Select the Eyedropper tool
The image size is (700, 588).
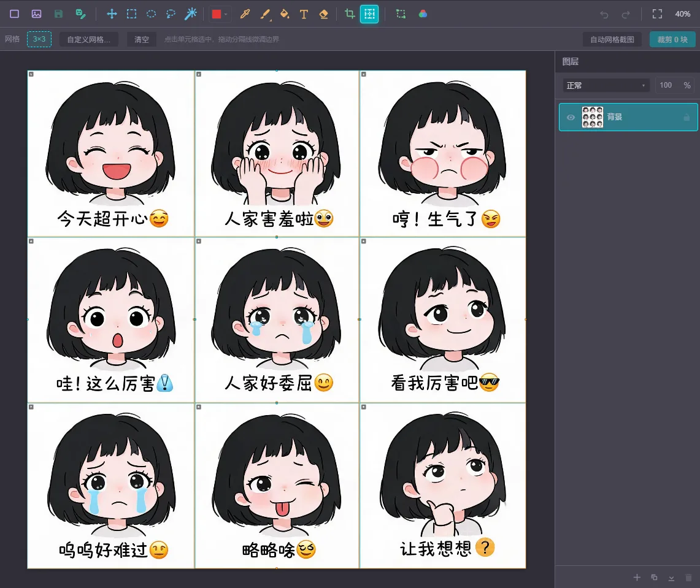[245, 14]
